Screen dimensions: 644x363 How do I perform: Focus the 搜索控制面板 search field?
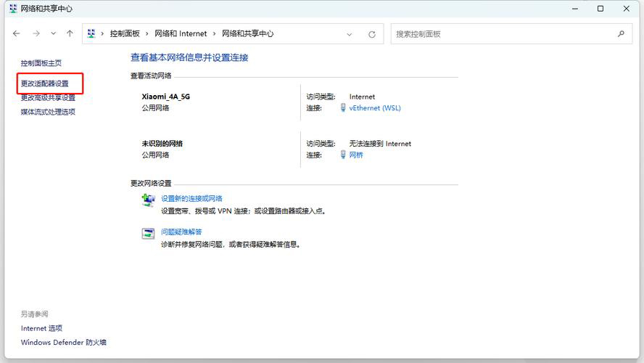(500, 33)
